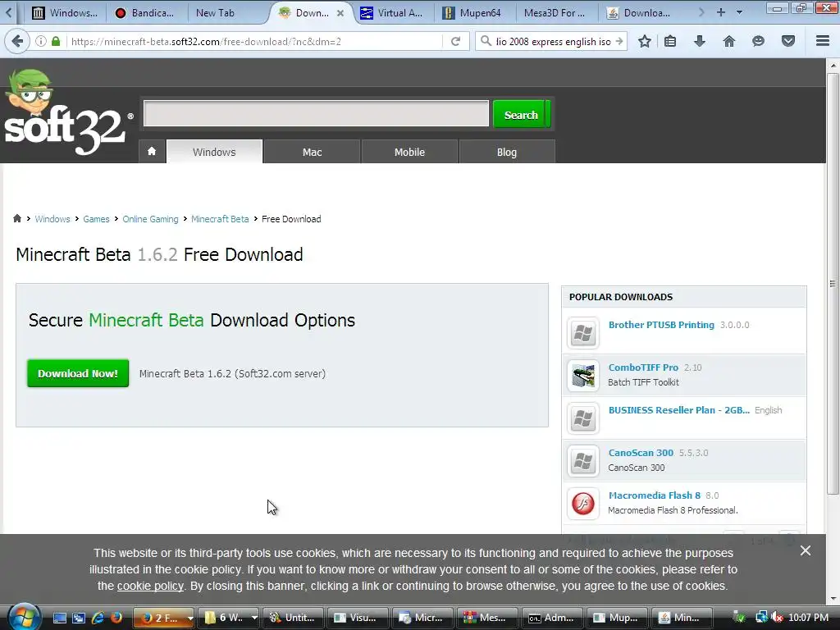Click the Macromedia Flash 8 icon
The width and height of the screenshot is (840, 630).
583,503
